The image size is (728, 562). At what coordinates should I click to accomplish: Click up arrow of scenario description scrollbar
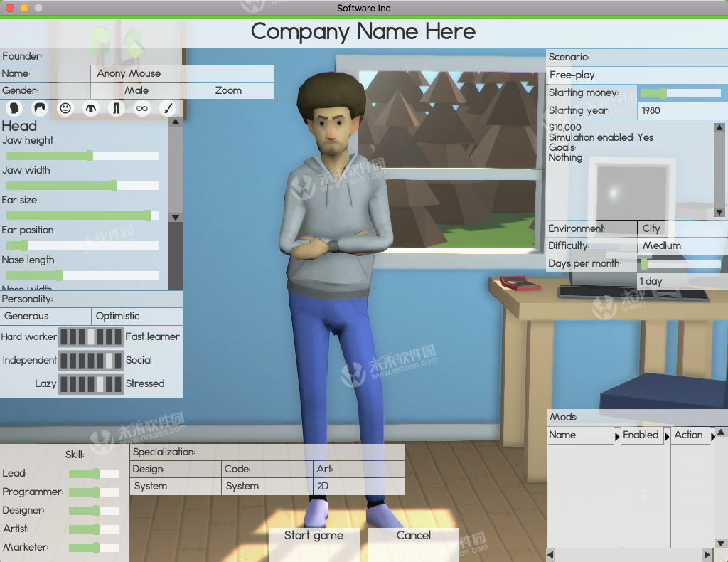pyautogui.click(x=719, y=127)
